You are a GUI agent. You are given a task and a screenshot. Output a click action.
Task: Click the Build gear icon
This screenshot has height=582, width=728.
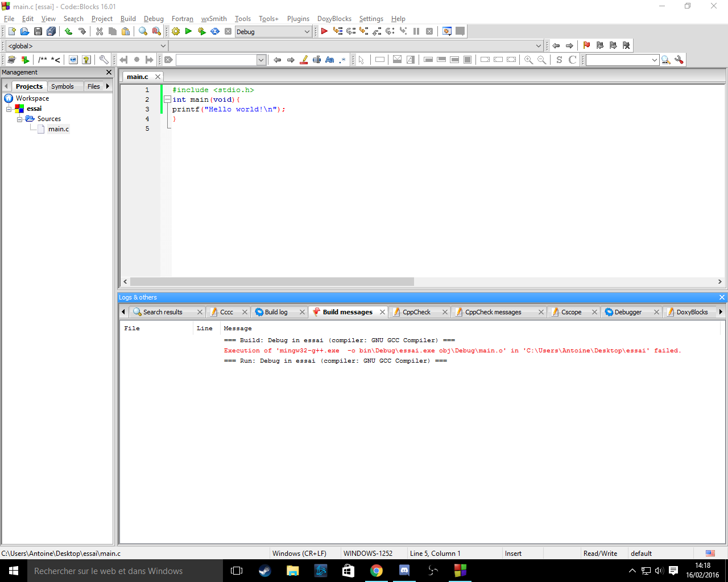click(x=176, y=32)
